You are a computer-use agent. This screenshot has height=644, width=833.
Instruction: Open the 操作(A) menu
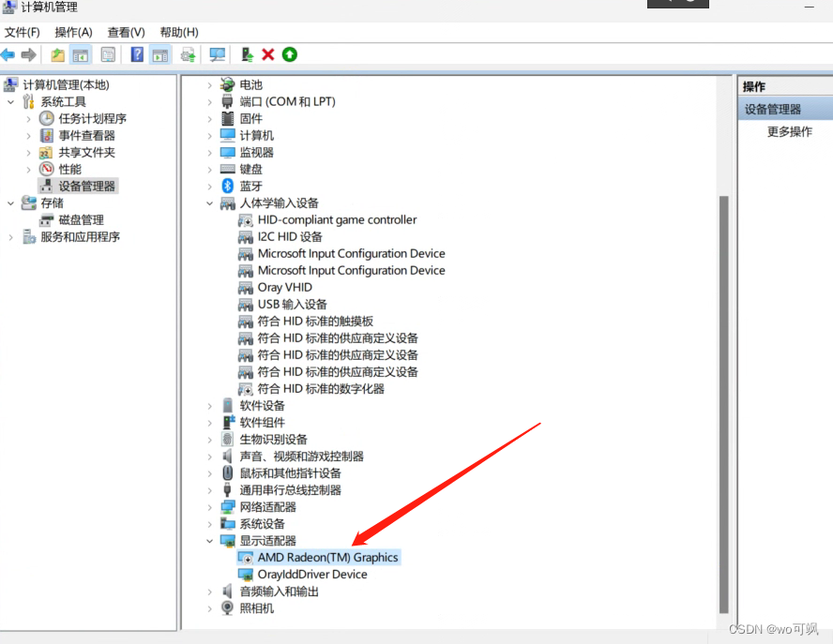[x=74, y=33]
